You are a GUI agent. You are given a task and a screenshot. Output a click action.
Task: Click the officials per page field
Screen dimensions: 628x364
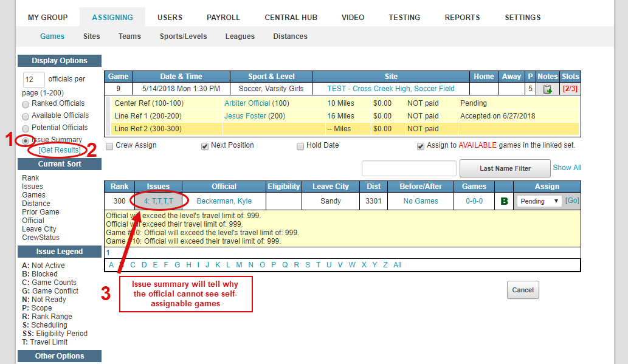point(33,79)
